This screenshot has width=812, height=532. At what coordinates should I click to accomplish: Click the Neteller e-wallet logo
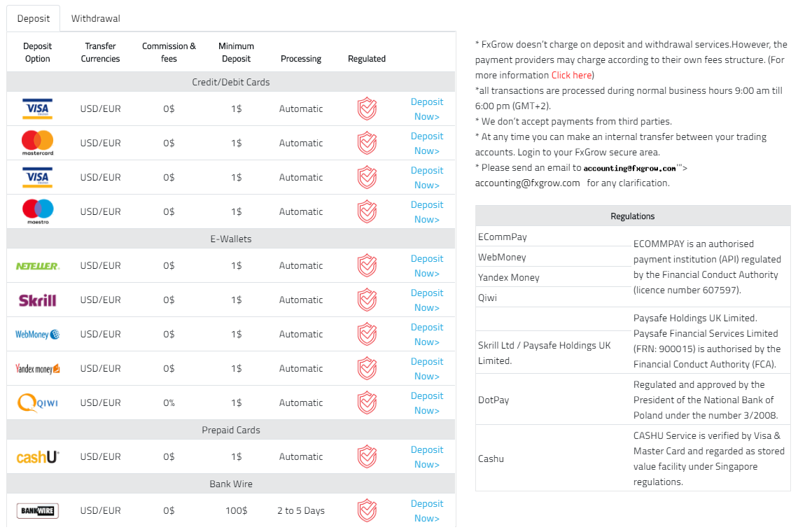pos(37,265)
